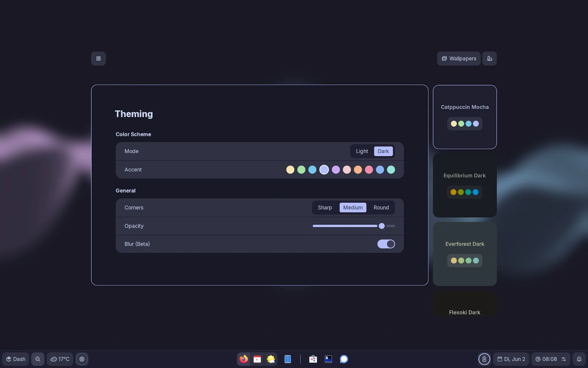Click the Opacity slider handle

pyautogui.click(x=382, y=226)
